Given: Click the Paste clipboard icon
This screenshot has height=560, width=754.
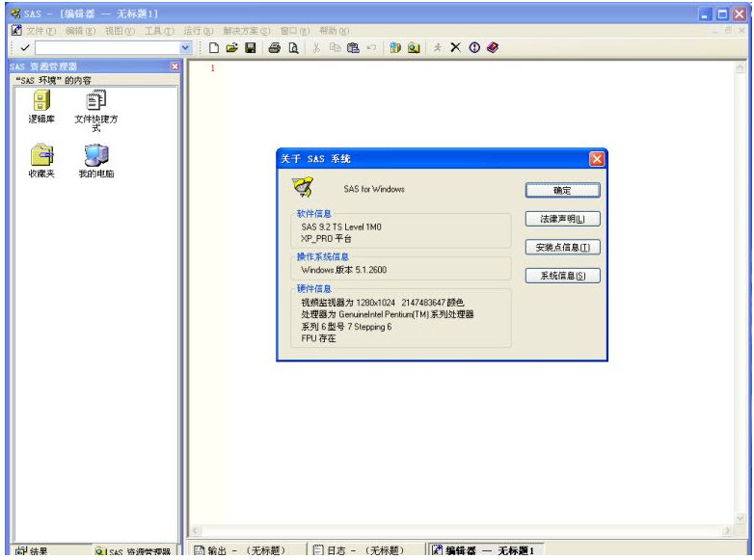Looking at the screenshot, I should point(353,47).
